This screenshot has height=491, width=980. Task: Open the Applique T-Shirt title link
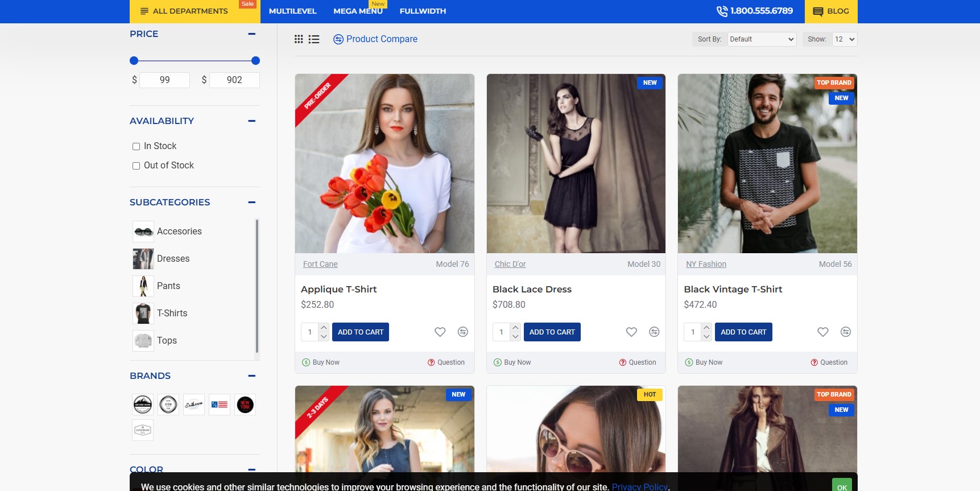pyautogui.click(x=339, y=290)
